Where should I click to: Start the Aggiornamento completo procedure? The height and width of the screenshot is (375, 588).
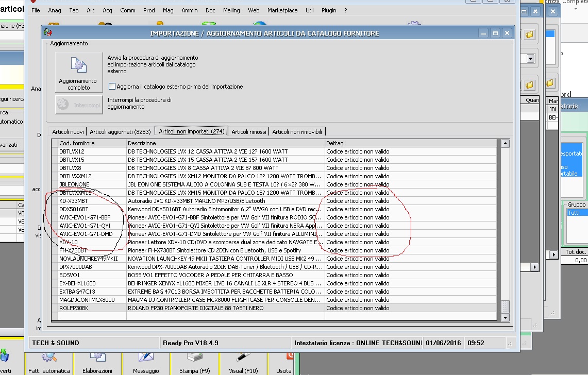tap(79, 72)
